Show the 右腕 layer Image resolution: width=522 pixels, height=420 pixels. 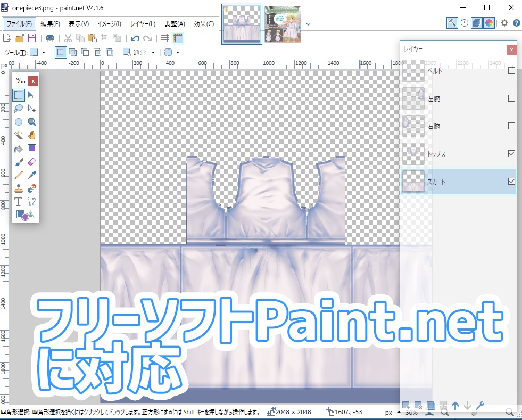(x=511, y=126)
